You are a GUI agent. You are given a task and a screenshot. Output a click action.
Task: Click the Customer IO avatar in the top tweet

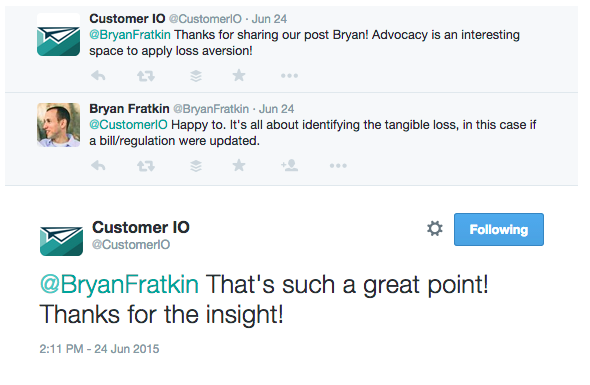pyautogui.click(x=58, y=35)
